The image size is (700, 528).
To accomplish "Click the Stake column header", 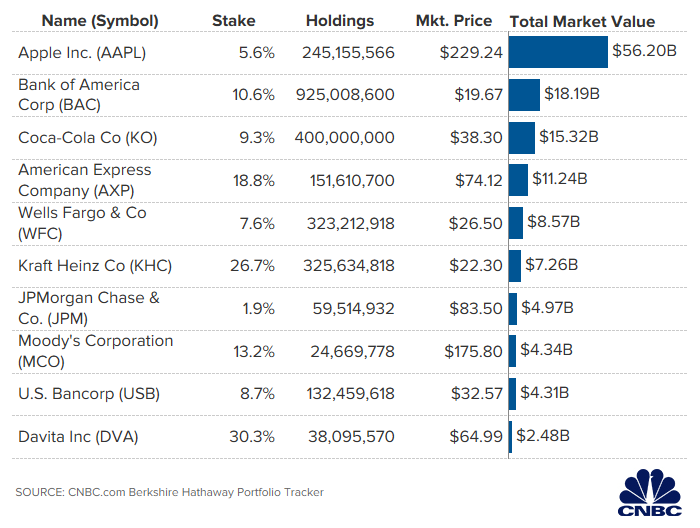I will point(234,20).
